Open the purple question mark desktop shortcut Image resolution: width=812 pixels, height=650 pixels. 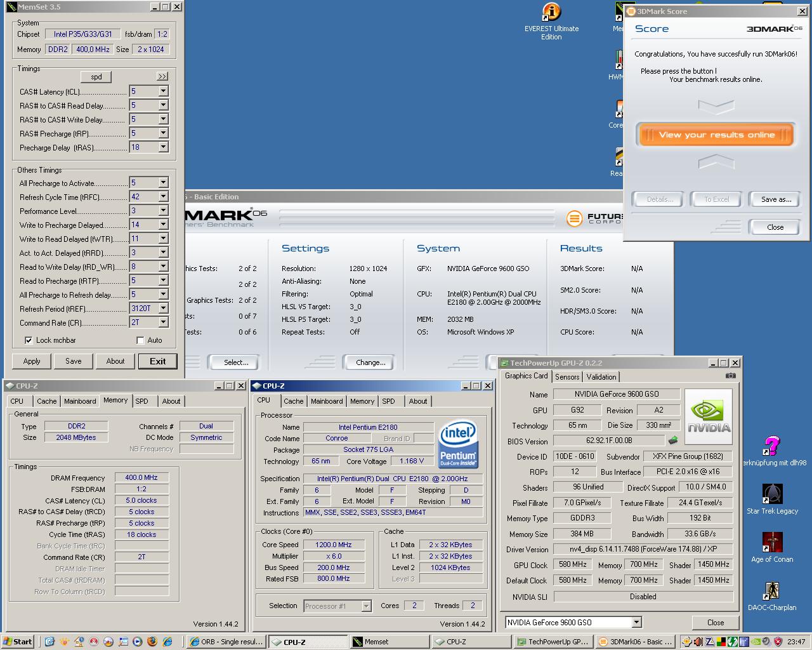772,446
